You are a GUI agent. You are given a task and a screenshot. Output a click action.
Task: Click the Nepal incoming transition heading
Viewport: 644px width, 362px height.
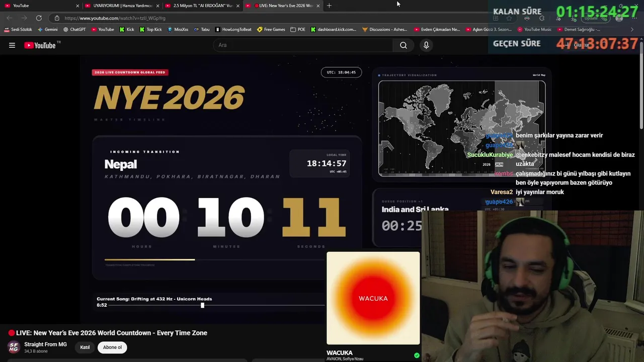tap(121, 164)
